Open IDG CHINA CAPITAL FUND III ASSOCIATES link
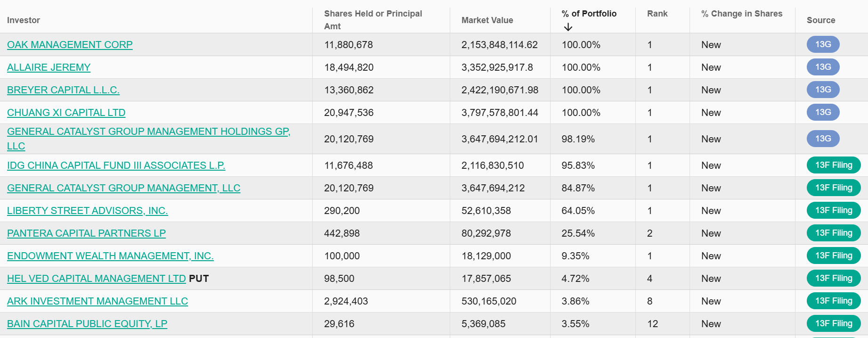 click(116, 165)
